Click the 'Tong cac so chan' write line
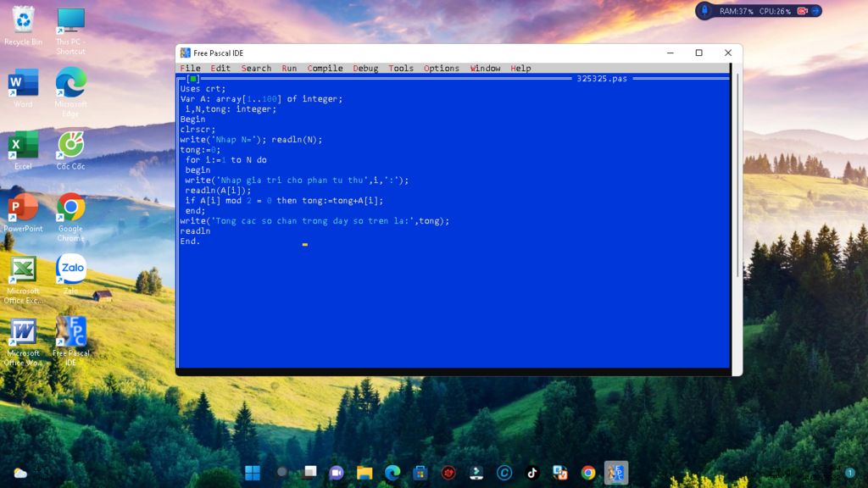 pyautogui.click(x=314, y=221)
